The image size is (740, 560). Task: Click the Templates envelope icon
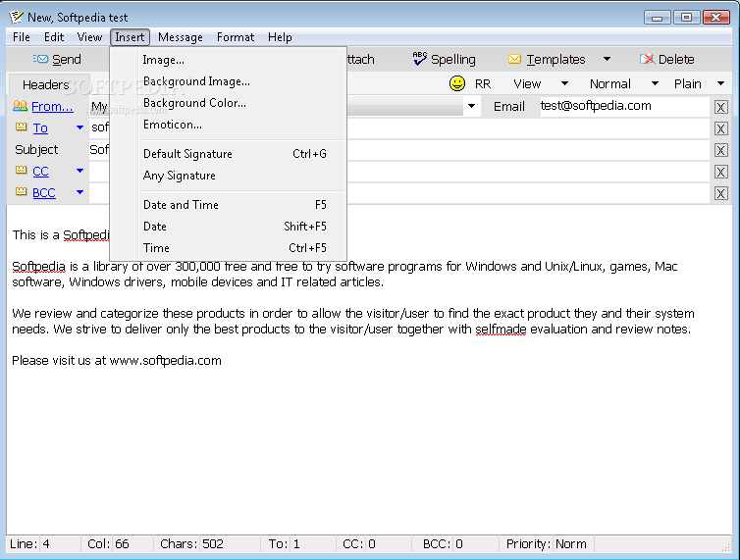514,59
